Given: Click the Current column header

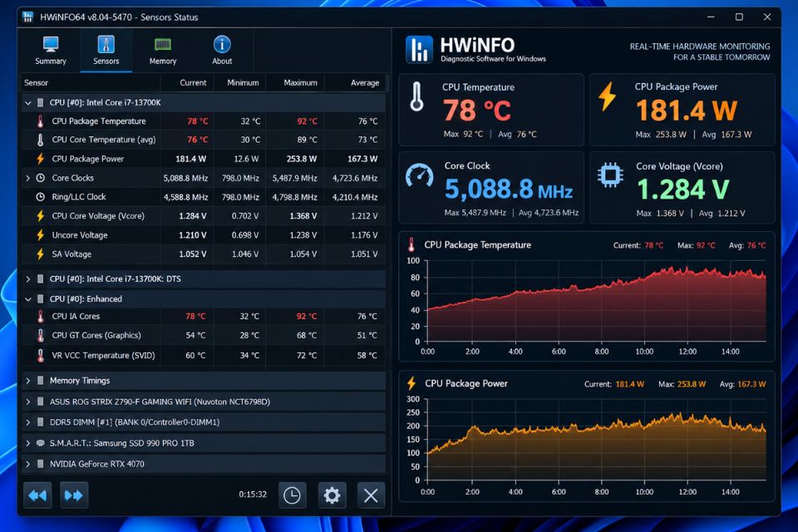Looking at the screenshot, I should (187, 82).
